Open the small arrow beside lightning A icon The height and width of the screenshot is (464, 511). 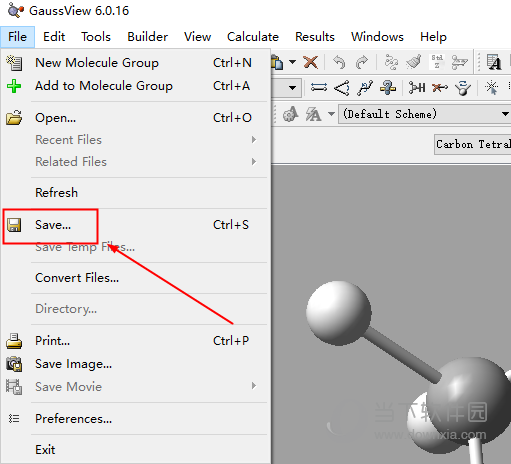(x=331, y=114)
